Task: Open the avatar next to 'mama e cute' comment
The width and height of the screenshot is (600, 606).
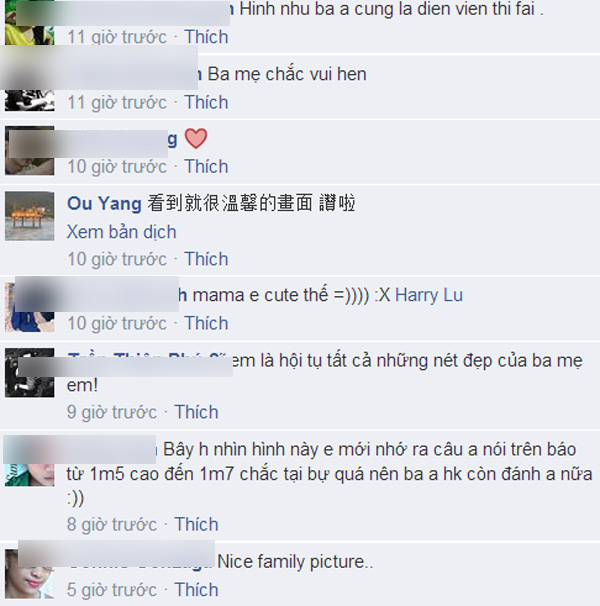Action: [29, 307]
